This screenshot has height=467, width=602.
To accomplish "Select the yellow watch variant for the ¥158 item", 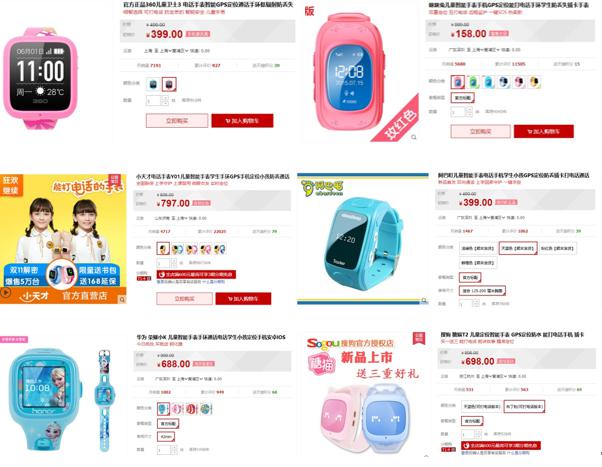I will pos(534,82).
